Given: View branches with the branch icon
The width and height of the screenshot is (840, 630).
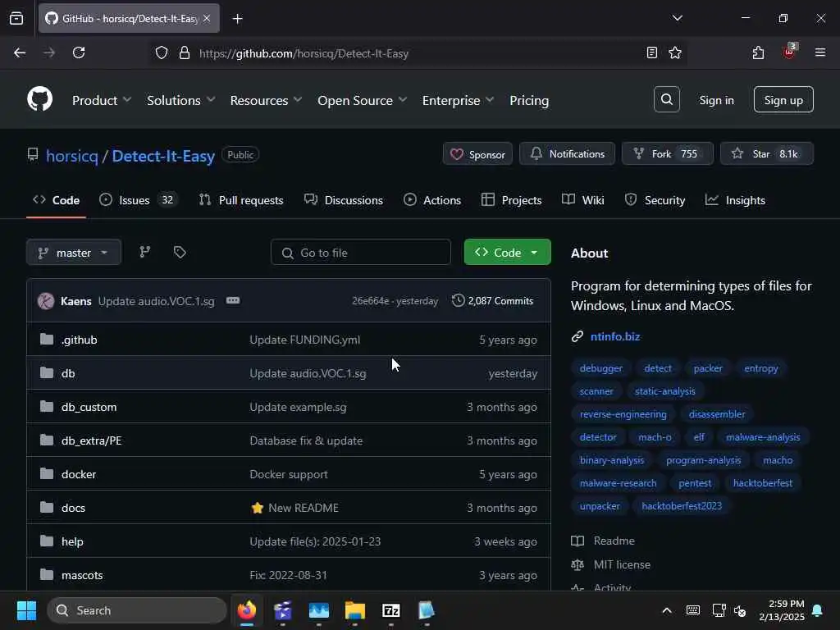Looking at the screenshot, I should point(144,252).
